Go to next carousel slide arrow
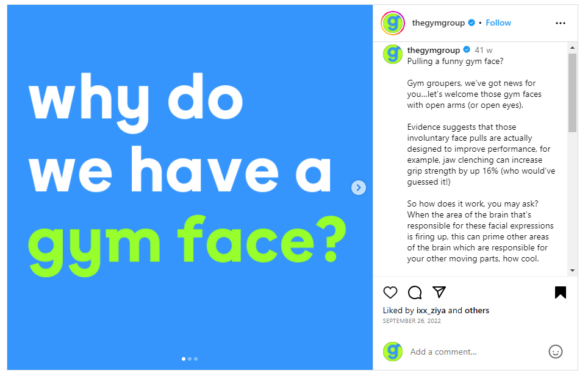Screen dimensions: 588x379 [x=359, y=188]
